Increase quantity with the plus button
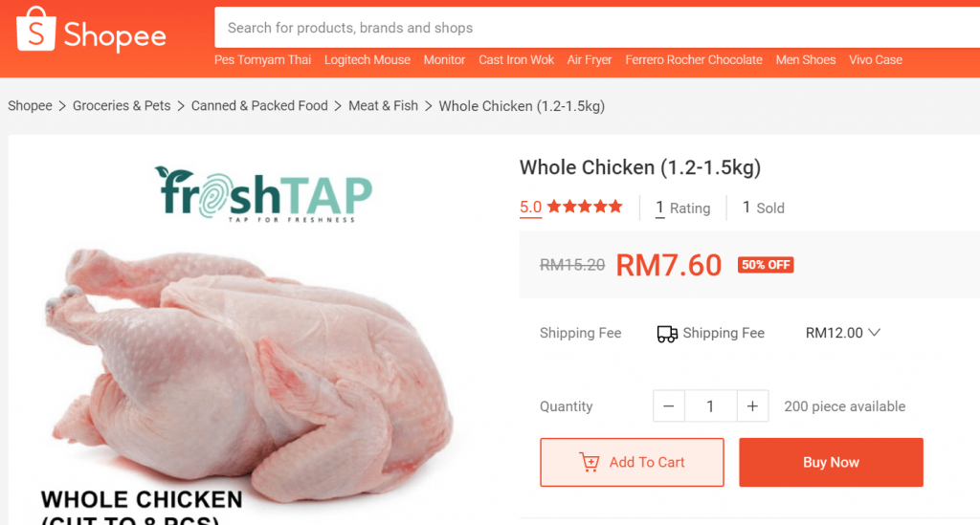This screenshot has width=980, height=525. coord(752,406)
